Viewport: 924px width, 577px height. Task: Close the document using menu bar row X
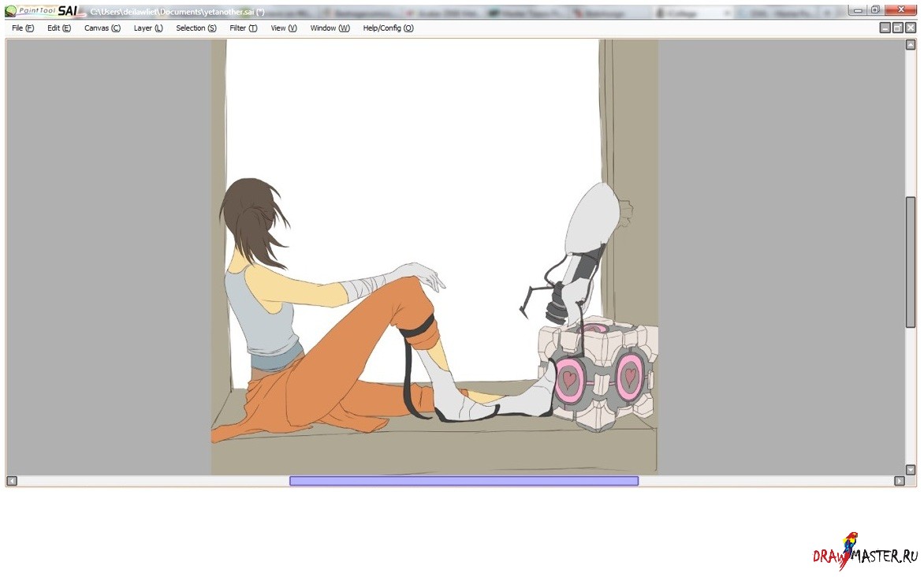[x=911, y=28]
